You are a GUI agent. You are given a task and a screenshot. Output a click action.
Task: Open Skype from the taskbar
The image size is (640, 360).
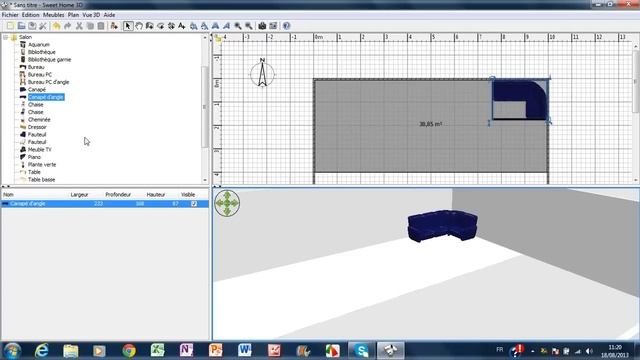(361, 351)
